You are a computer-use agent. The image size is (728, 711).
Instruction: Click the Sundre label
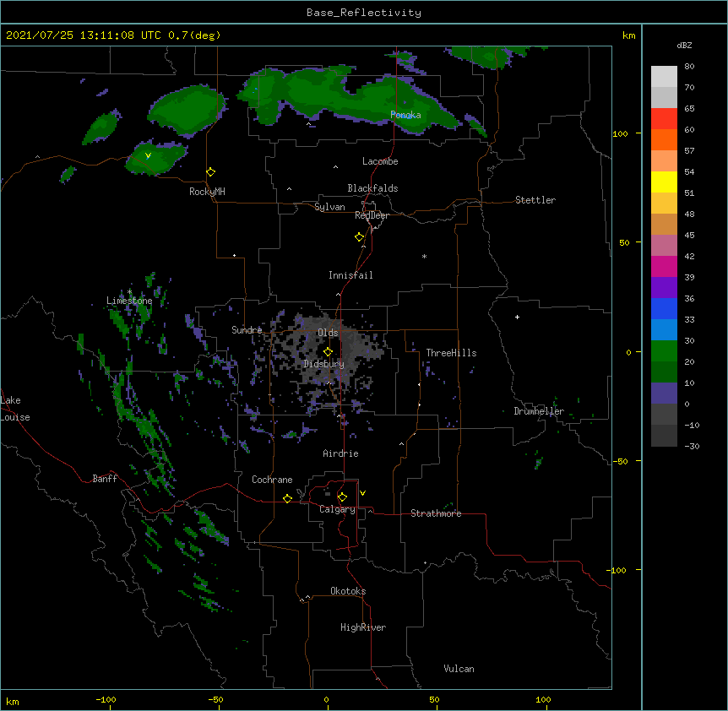pos(247,330)
